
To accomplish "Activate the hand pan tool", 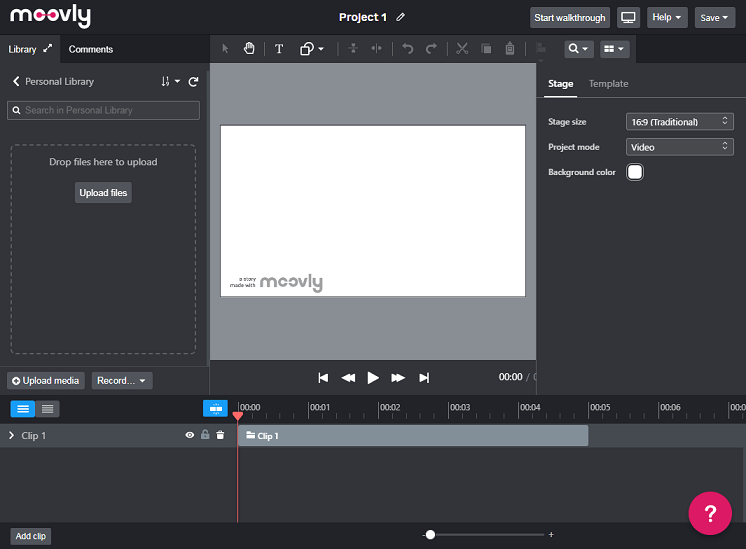I will [249, 49].
